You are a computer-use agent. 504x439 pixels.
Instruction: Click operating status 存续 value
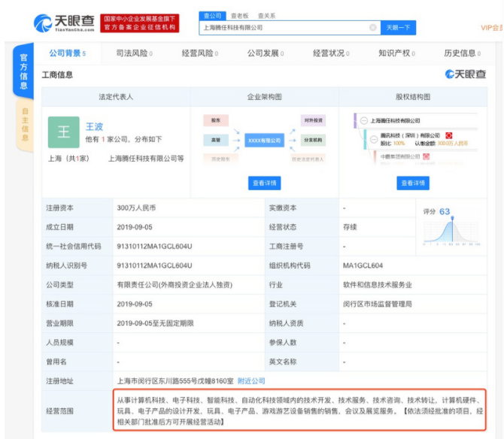(350, 227)
